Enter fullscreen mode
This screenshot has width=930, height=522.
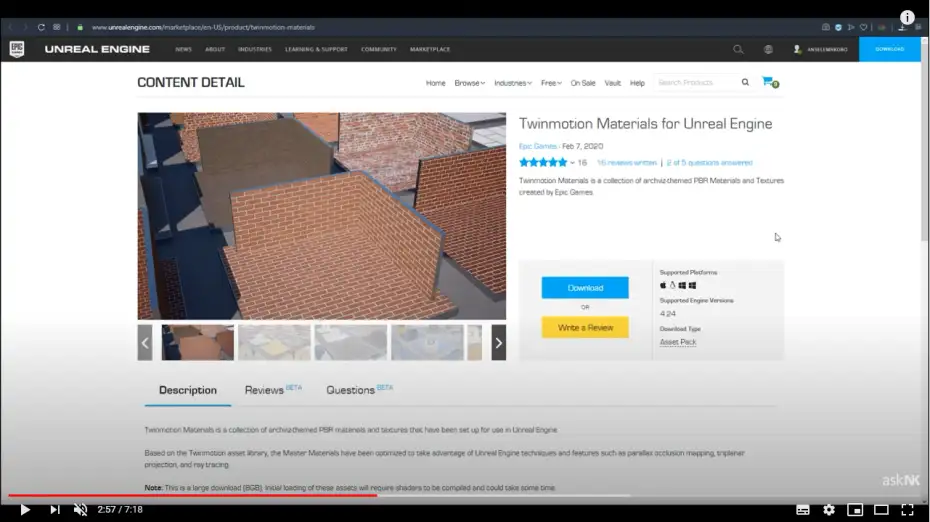tap(907, 510)
